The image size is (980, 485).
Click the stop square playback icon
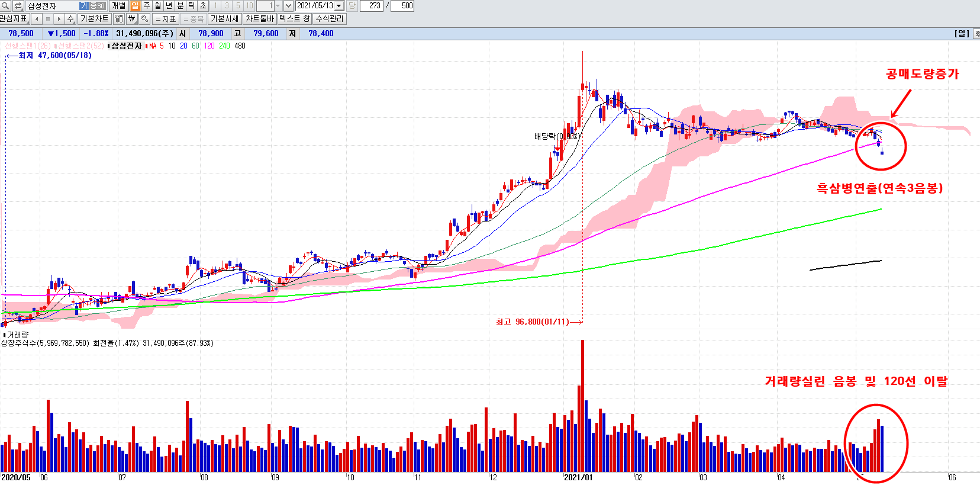click(48, 19)
